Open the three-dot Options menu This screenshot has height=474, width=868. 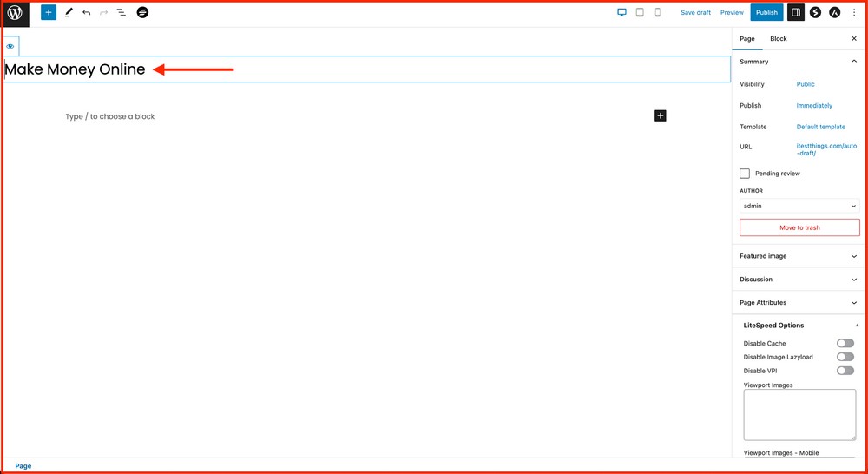tap(854, 13)
